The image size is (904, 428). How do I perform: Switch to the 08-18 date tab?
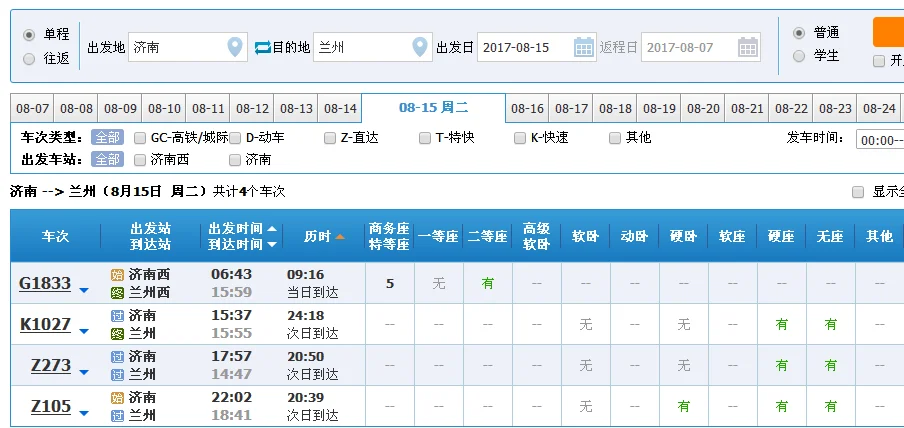615,108
